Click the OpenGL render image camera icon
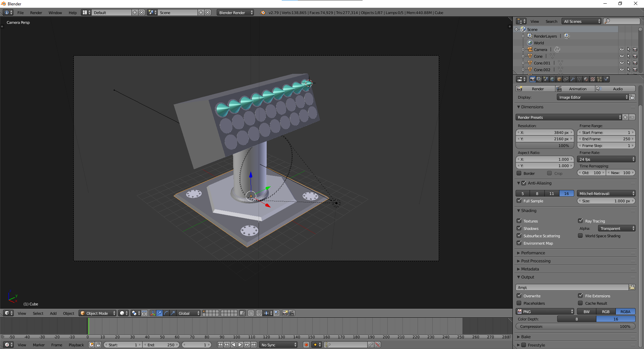Image resolution: width=644 pixels, height=349 pixels. pyautogui.click(x=285, y=313)
